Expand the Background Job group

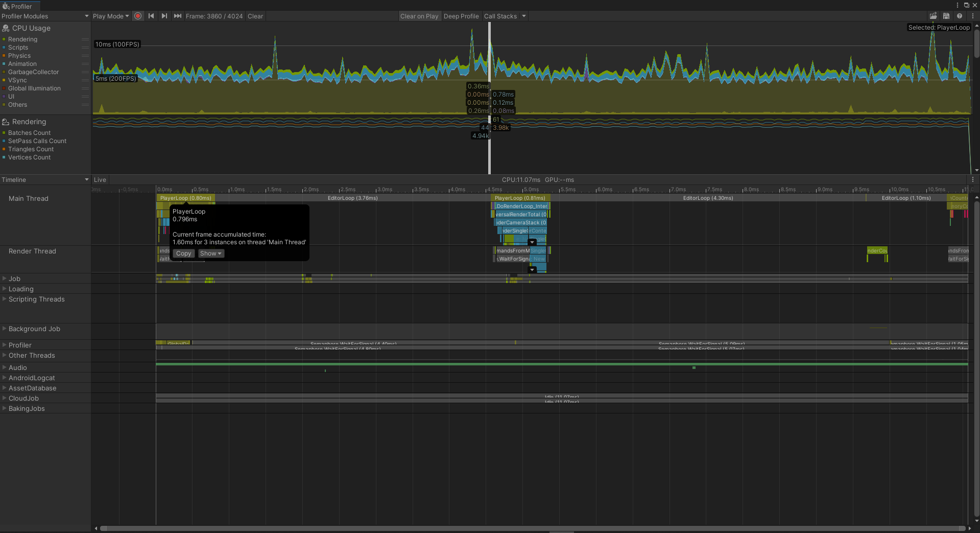4,329
